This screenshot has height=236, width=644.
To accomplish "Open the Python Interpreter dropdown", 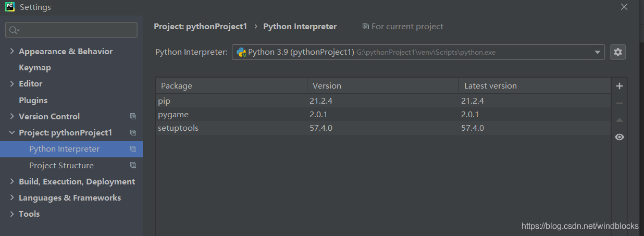I will [597, 52].
